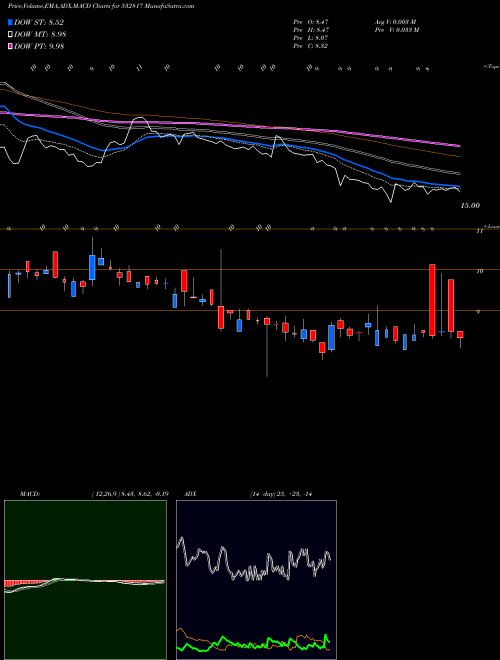The width and height of the screenshot is (500, 660).
Task: Click the 'Pre O: 8.47' value
Action: [x=311, y=22]
